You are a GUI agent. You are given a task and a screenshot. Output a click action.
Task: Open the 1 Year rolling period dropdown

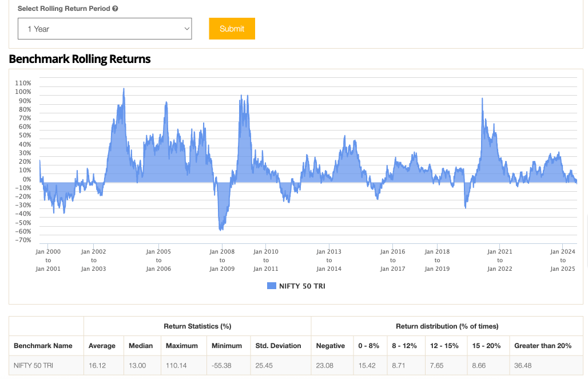(x=105, y=29)
